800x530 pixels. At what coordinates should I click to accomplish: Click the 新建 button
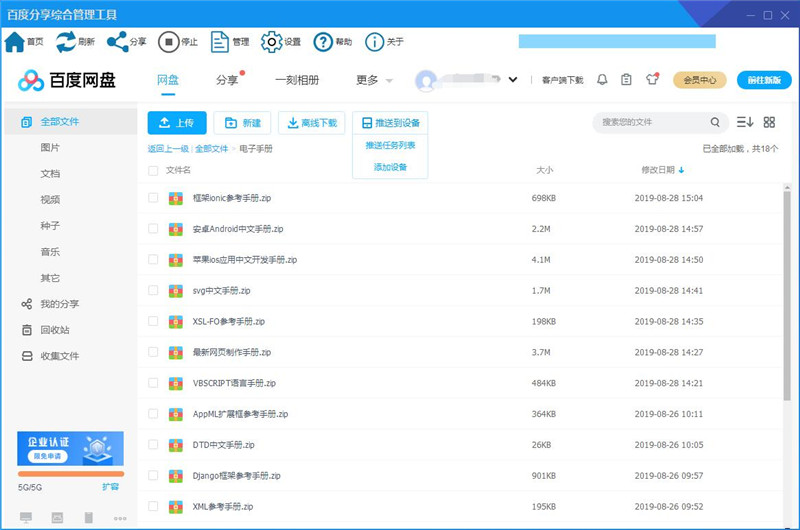242,123
